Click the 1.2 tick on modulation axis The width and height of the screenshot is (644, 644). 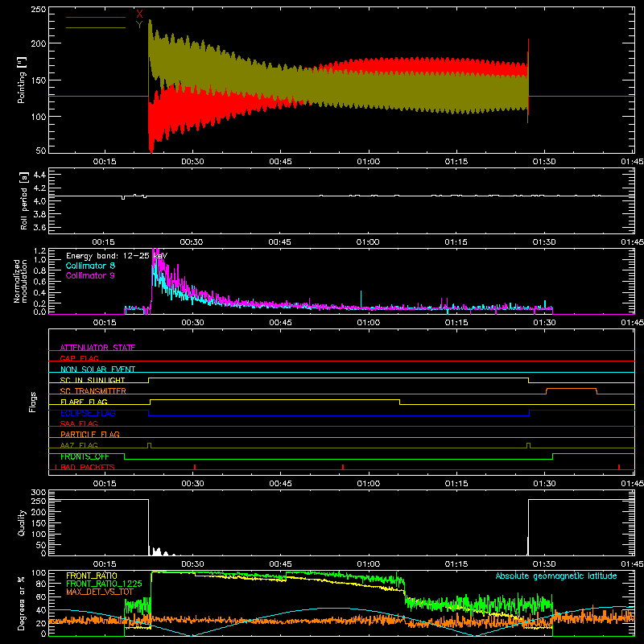[39, 250]
